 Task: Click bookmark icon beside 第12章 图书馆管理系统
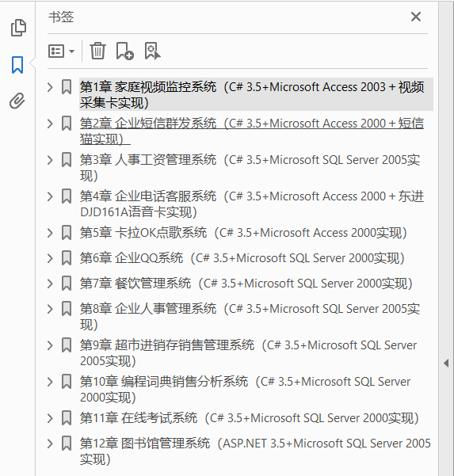click(67, 444)
